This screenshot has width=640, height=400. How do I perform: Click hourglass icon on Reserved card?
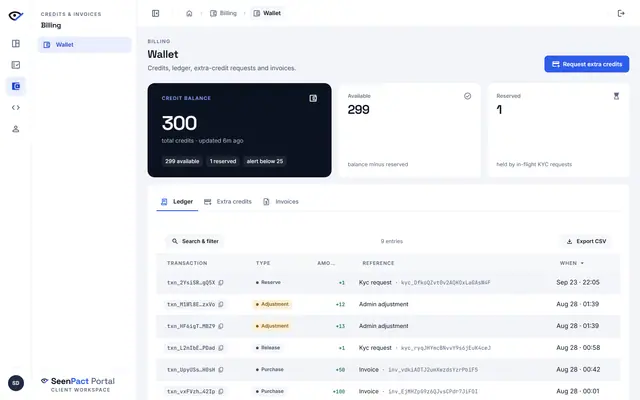(616, 96)
